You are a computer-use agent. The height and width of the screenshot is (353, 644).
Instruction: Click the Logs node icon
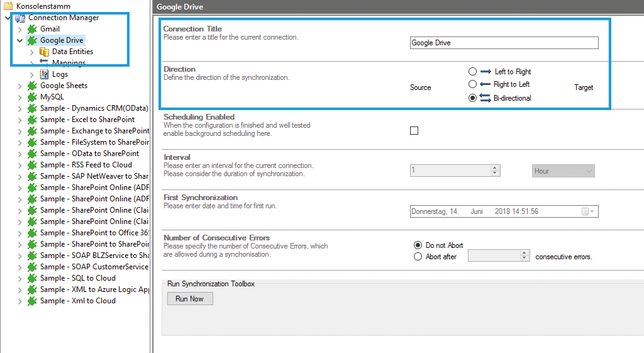click(44, 74)
